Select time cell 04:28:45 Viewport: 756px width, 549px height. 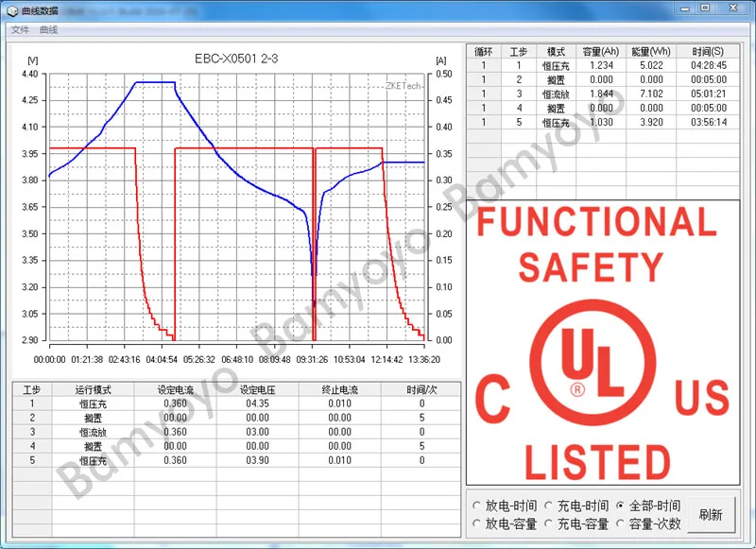[708, 65]
